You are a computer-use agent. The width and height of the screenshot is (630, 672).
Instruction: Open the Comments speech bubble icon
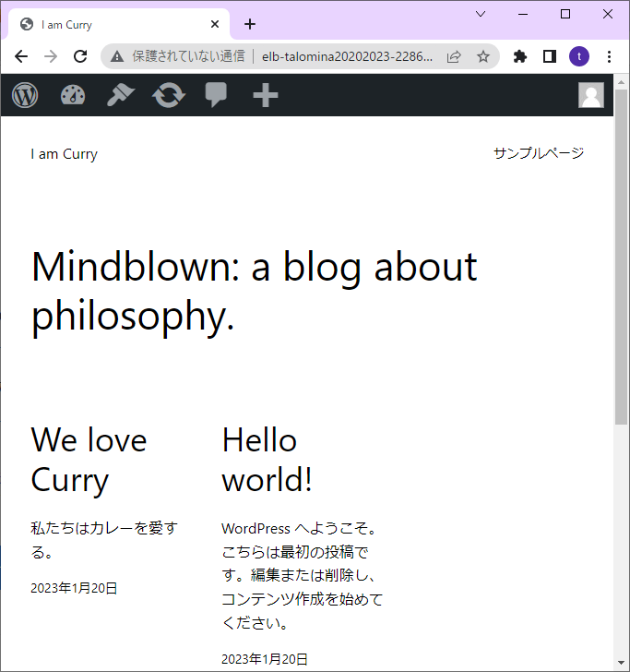tap(216, 95)
